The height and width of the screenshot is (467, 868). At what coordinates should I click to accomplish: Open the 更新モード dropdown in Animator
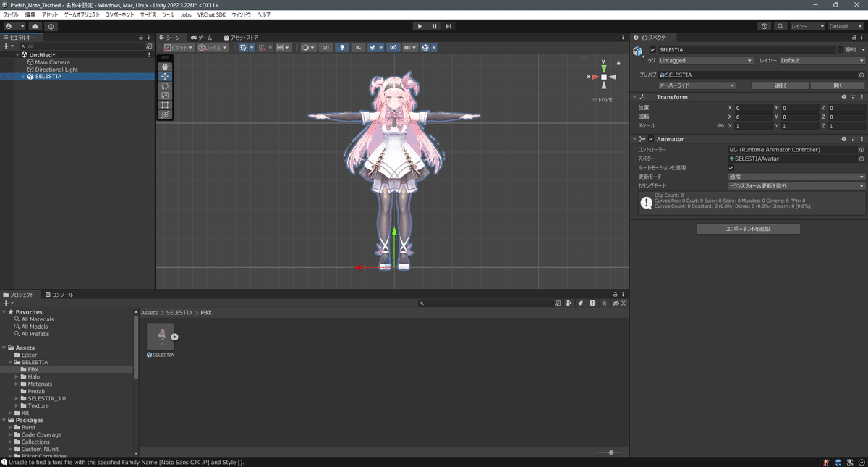(796, 176)
